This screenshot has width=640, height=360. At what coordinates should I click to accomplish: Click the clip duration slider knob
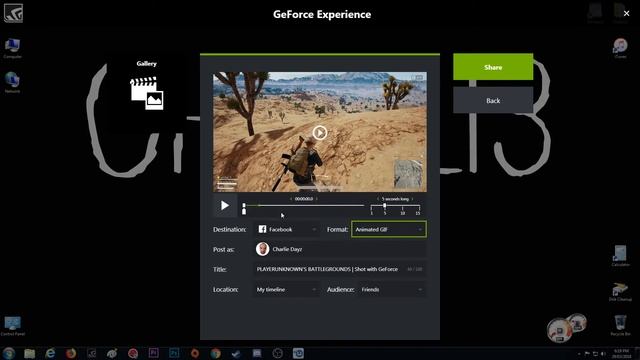click(384, 206)
